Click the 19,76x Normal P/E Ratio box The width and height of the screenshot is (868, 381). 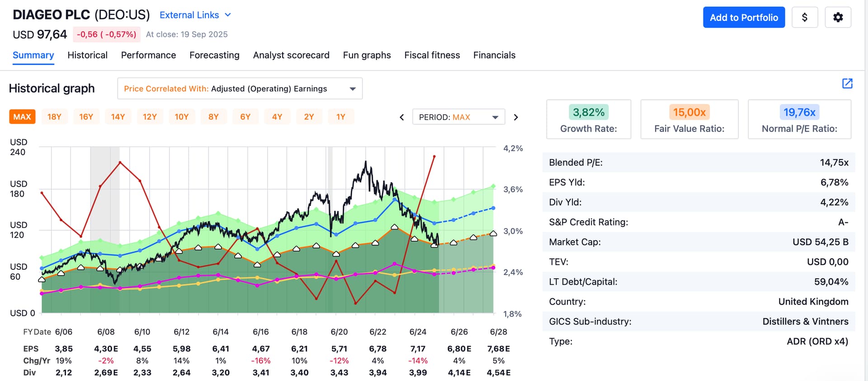[x=799, y=119]
